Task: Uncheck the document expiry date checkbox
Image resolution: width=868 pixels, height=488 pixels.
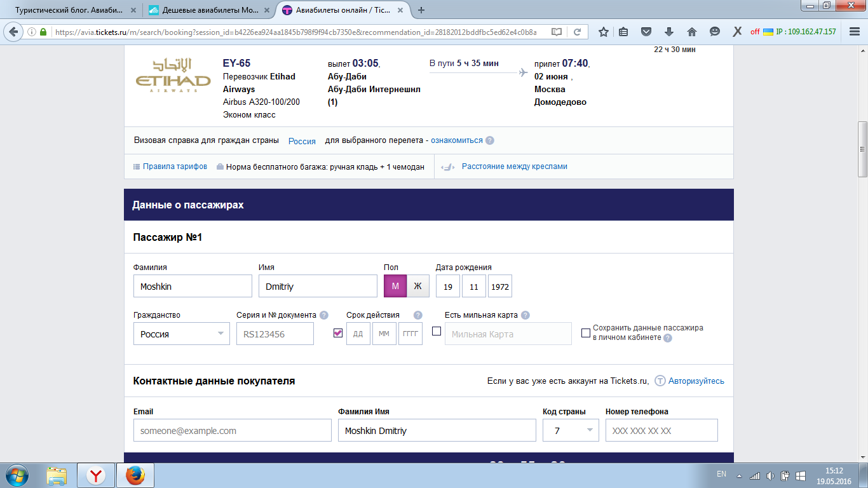Action: coord(338,332)
